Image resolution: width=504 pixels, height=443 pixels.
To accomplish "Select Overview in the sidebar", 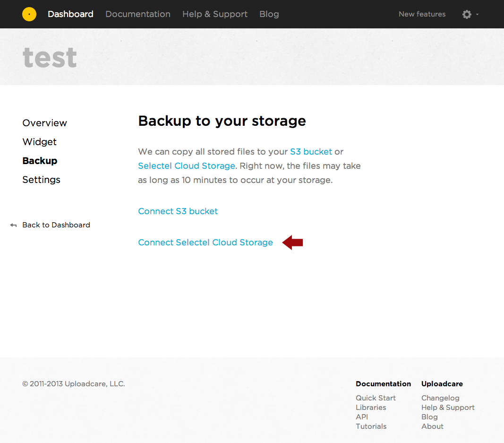I will click(x=45, y=123).
